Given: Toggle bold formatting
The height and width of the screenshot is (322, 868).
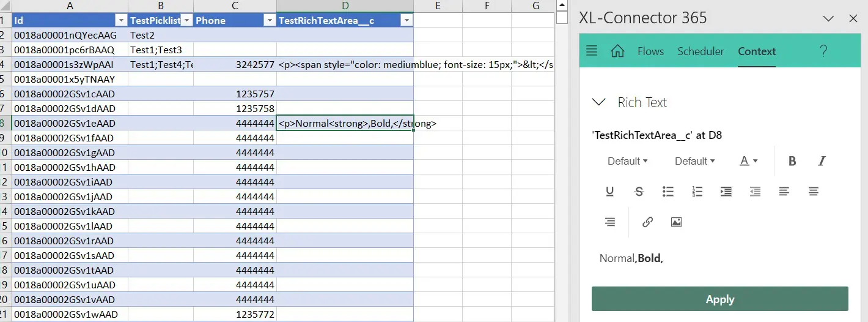Looking at the screenshot, I should (792, 161).
